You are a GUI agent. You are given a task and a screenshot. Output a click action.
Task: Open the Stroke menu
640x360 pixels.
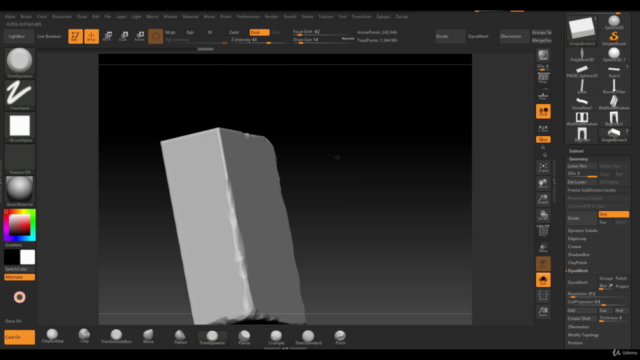coord(307,17)
